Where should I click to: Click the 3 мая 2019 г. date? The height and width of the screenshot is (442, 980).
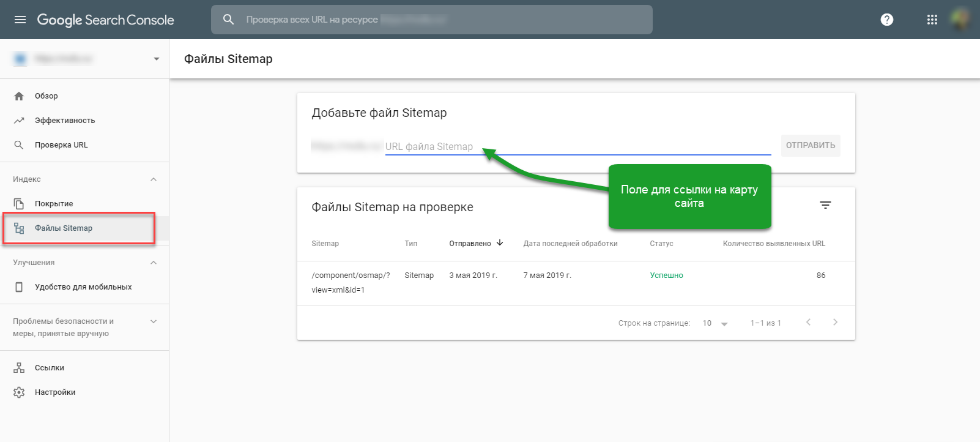click(473, 275)
